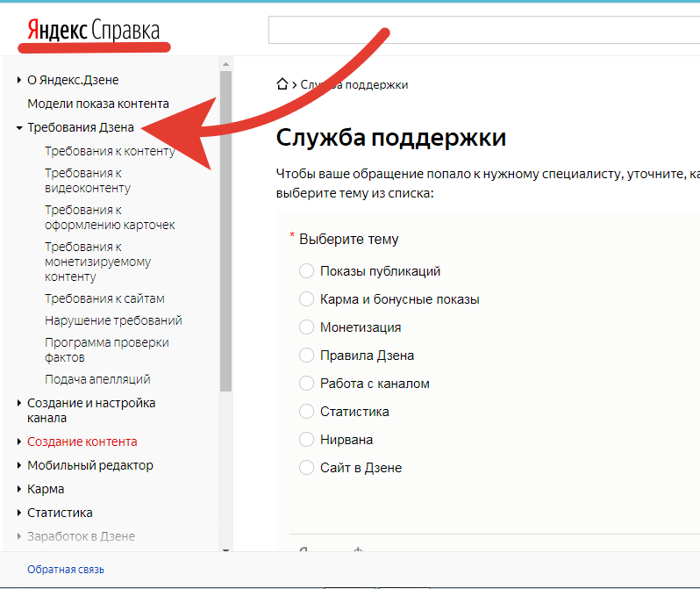Click Служба поддержки breadcrumb text
This screenshot has height=589, width=700.
[x=354, y=84]
